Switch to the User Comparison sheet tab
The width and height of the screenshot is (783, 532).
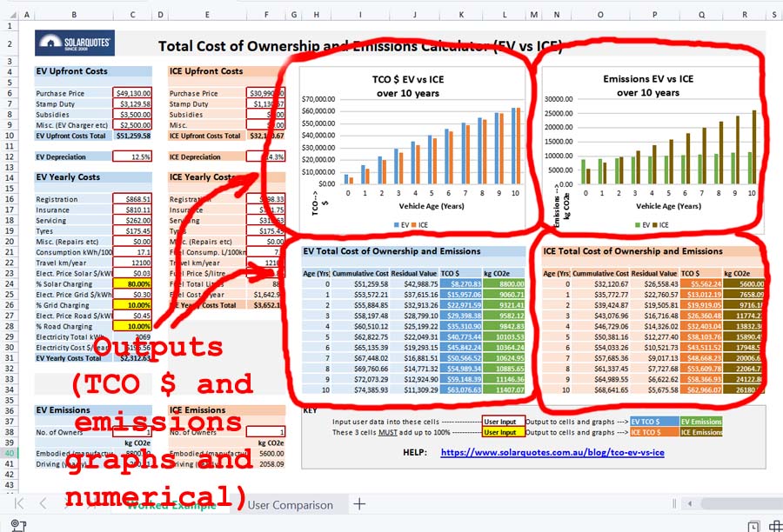coord(290,505)
